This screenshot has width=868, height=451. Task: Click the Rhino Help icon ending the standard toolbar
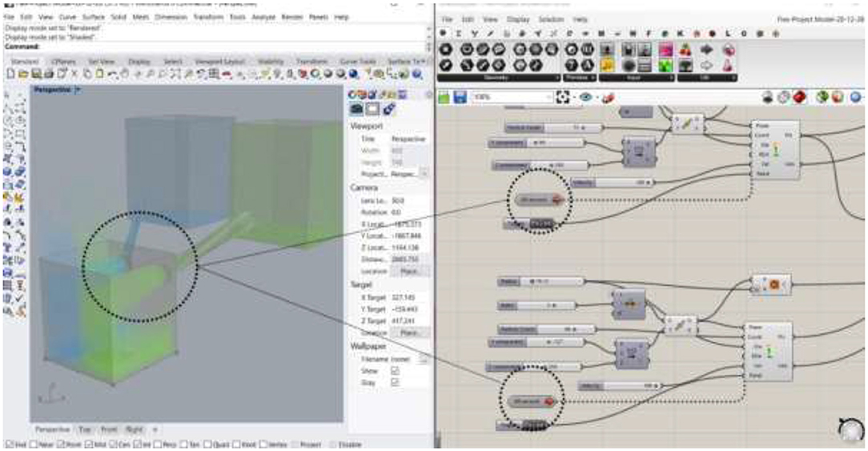coord(418,74)
